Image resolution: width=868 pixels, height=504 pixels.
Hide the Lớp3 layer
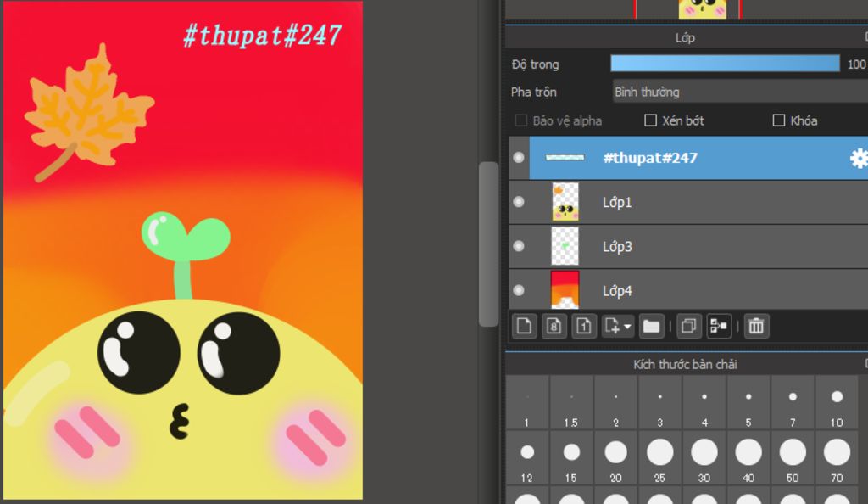pos(519,246)
